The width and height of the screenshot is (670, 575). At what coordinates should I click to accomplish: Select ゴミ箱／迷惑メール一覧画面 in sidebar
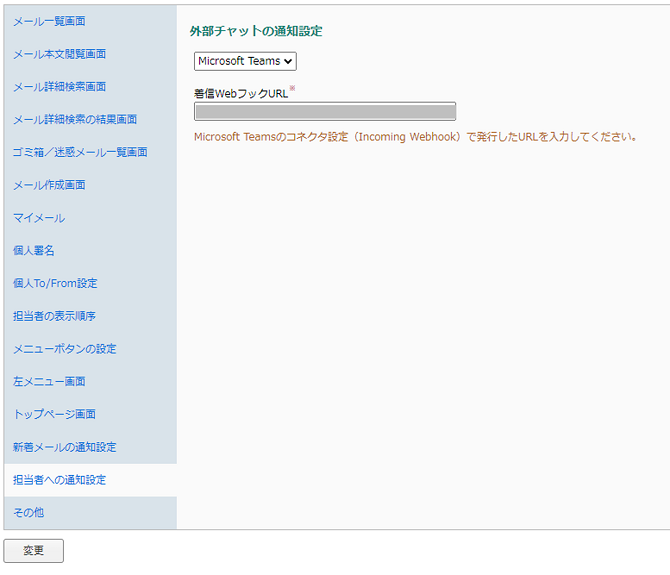80,152
